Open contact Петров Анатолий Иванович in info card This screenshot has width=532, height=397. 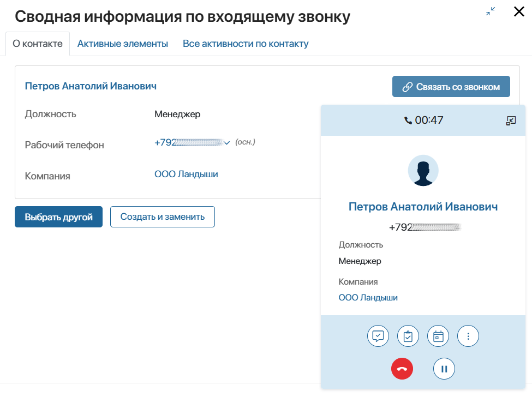[91, 86]
